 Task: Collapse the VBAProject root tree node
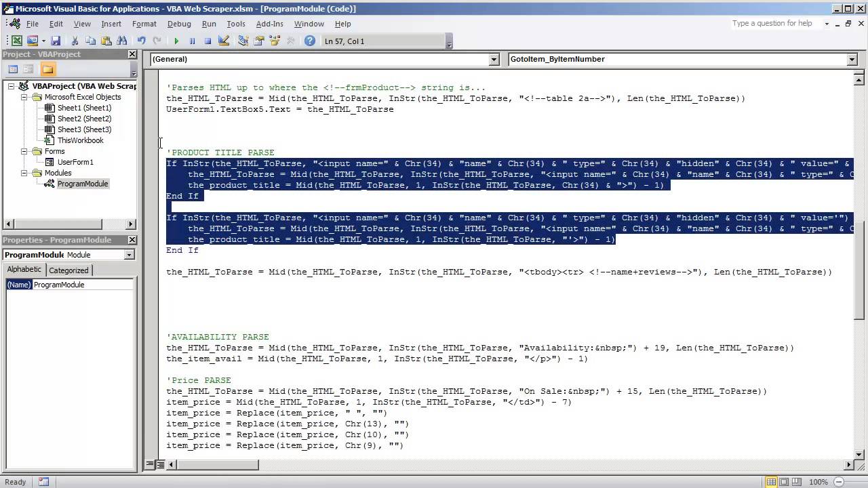(11, 86)
